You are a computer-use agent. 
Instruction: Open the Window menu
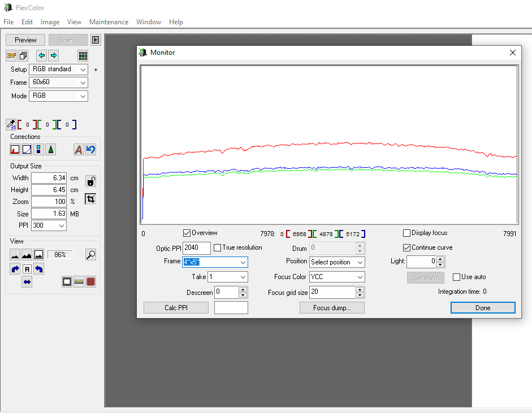(149, 21)
